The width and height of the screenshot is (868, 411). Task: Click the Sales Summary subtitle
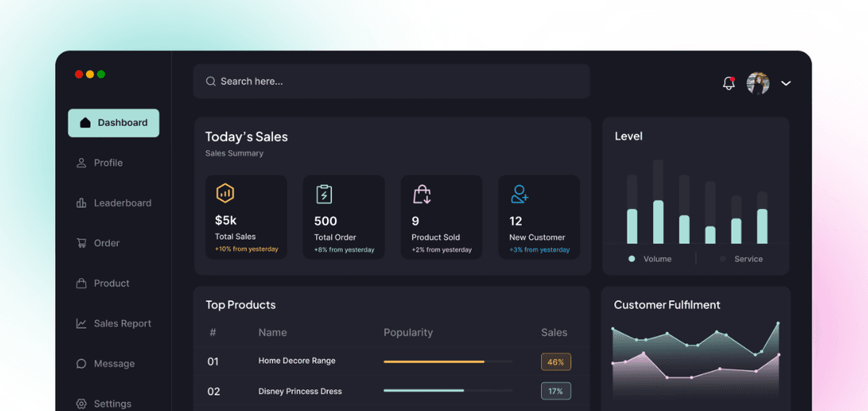point(234,153)
